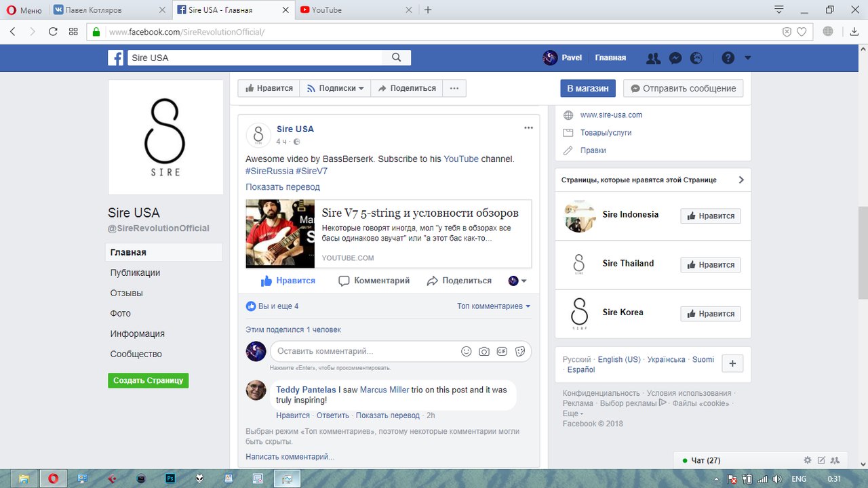Expand the Подписки dropdown
Screen dimensions: 868x488
(335, 88)
